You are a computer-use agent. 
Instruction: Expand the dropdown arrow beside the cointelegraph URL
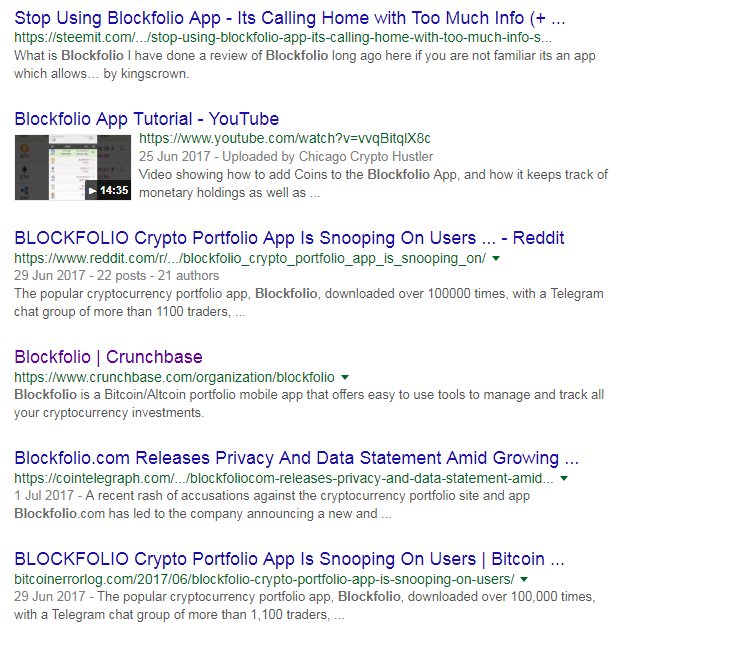click(x=564, y=478)
